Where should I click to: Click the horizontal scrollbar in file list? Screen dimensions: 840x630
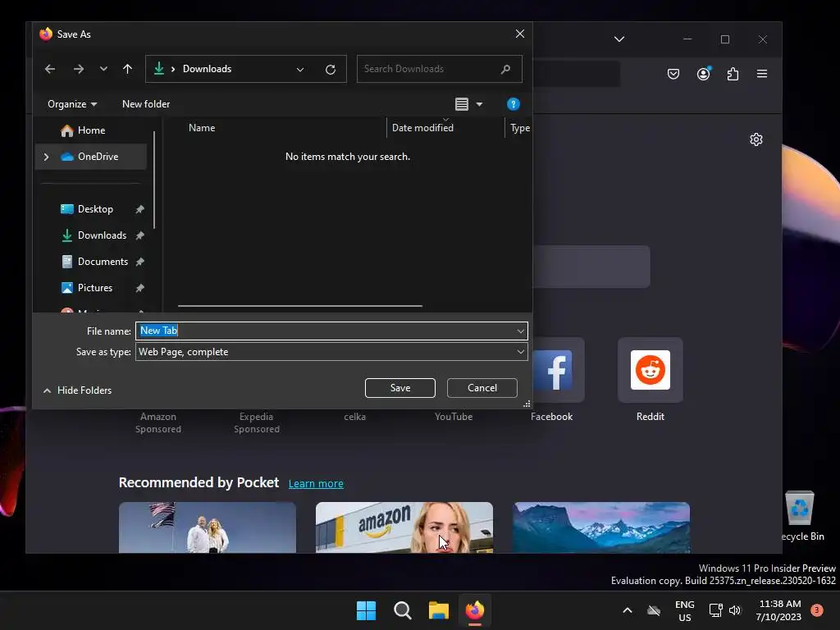pyautogui.click(x=300, y=306)
